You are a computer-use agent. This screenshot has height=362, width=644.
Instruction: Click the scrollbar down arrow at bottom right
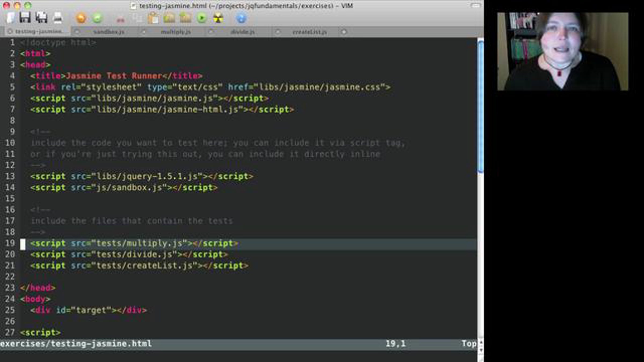(481, 349)
